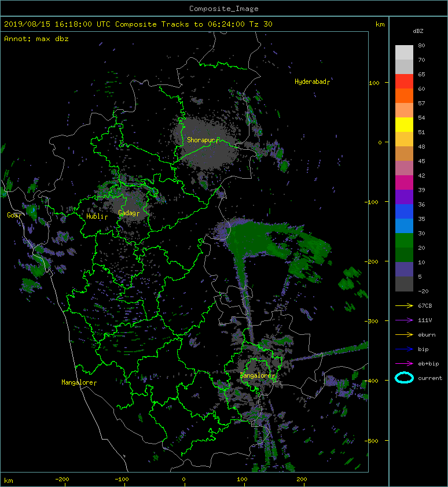
Task: Click the eb+bip legend label
Action: coord(428,364)
